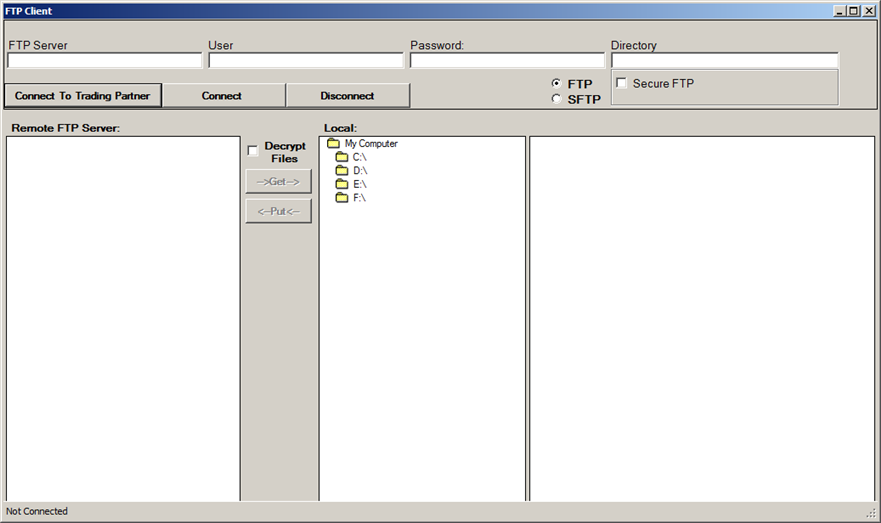Focus the Directory input field
The image size is (881, 523).
[x=725, y=61]
